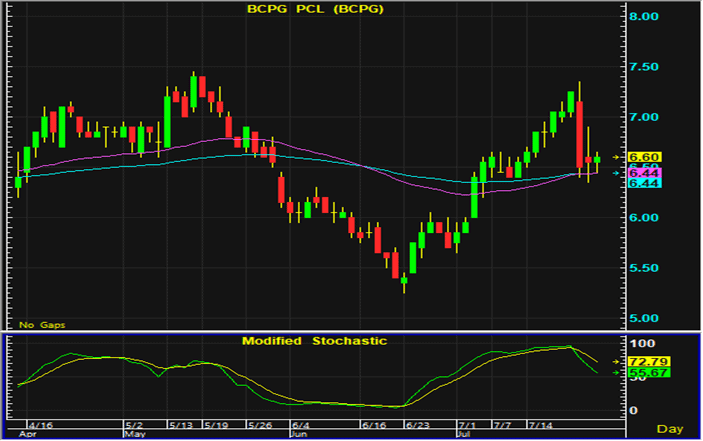703x441 pixels.
Task: Click the 5.00 price axis label
Action: [644, 318]
